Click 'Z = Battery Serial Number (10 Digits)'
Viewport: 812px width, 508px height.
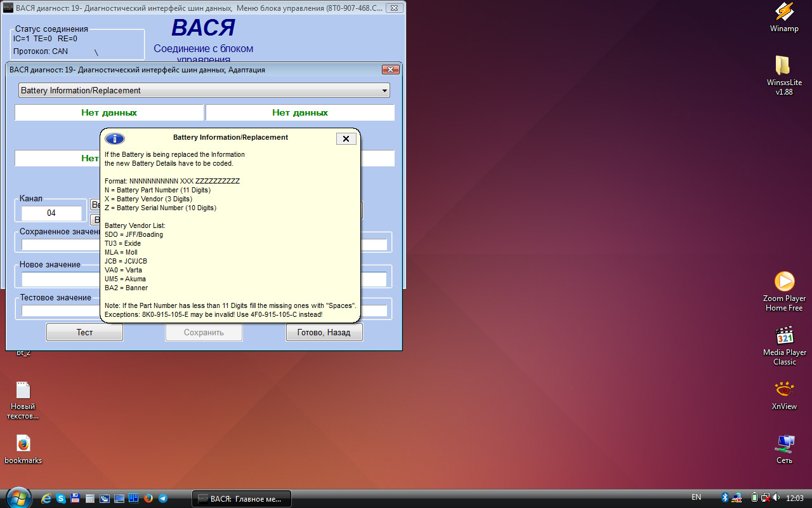160,208
